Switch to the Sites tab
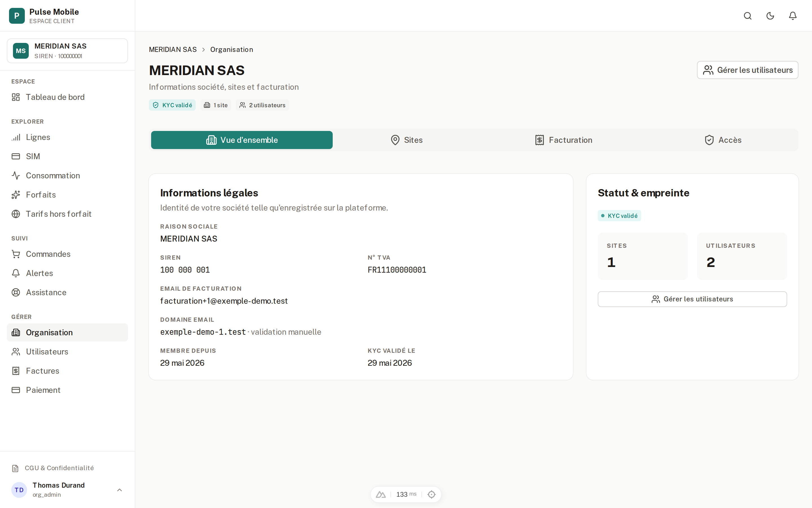This screenshot has height=508, width=812. (x=406, y=140)
